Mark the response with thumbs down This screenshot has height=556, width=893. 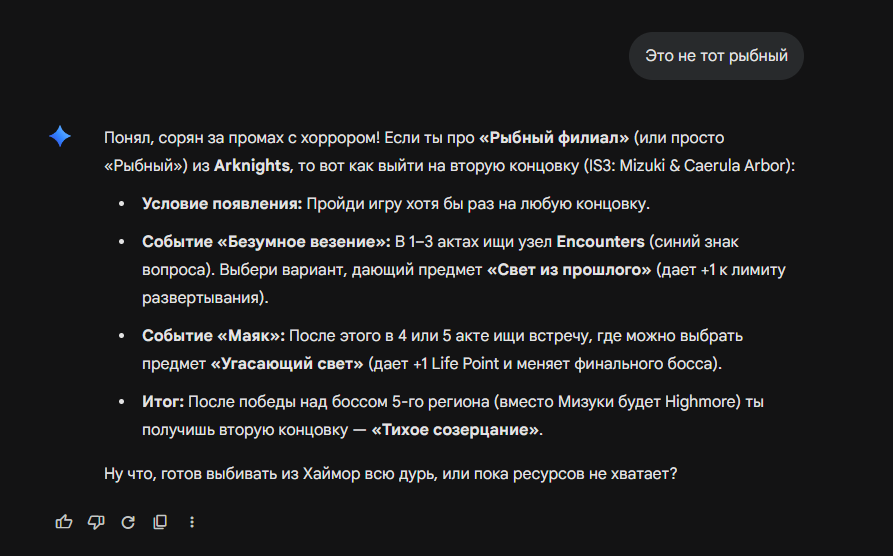[x=96, y=522]
